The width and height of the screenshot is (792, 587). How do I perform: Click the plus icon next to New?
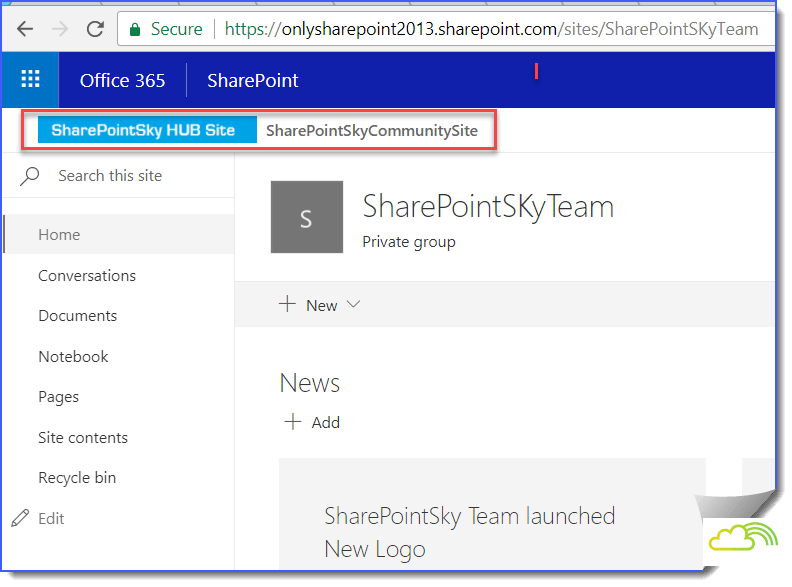point(287,304)
